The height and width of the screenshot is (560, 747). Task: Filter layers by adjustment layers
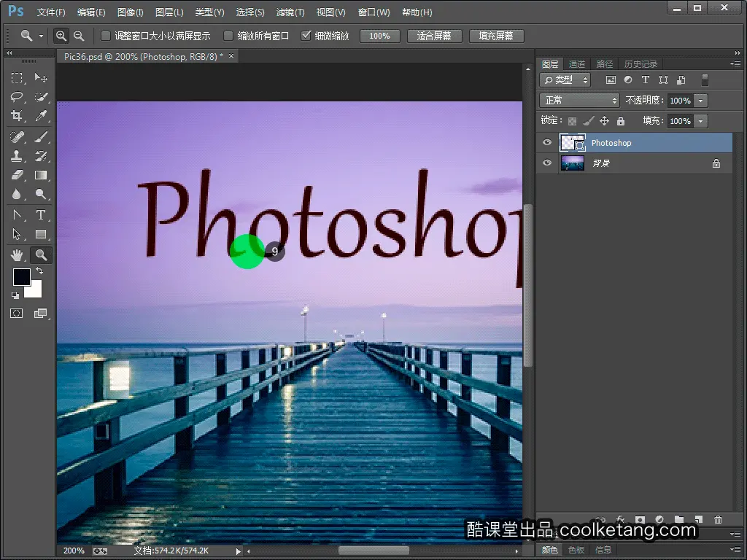(x=628, y=80)
